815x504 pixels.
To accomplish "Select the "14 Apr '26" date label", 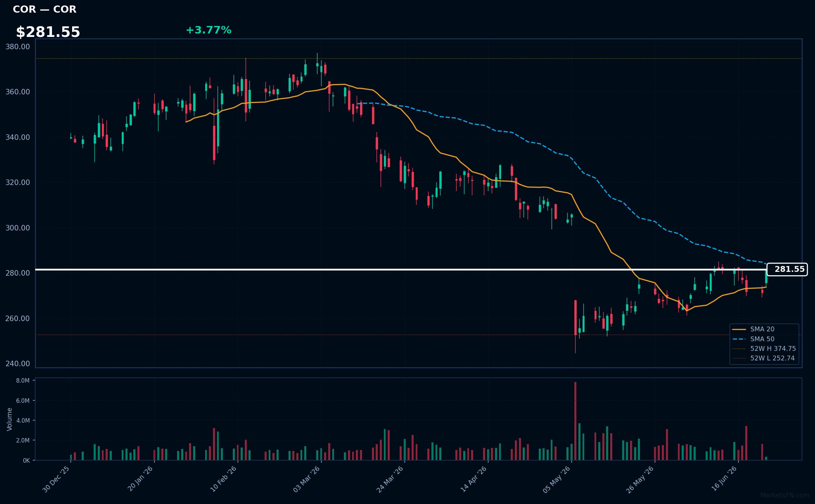I will (474, 479).
